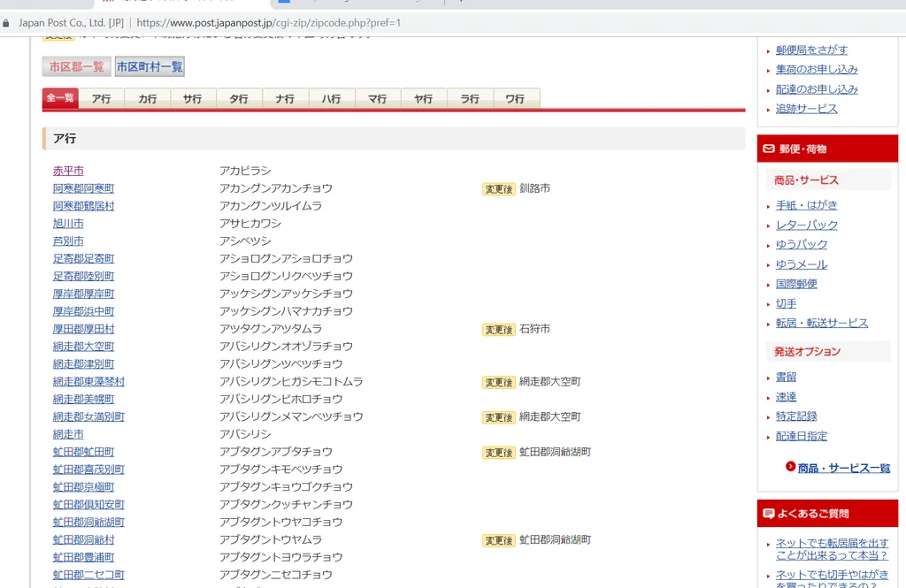Open the レターパック link
906x588 pixels.
[807, 225]
